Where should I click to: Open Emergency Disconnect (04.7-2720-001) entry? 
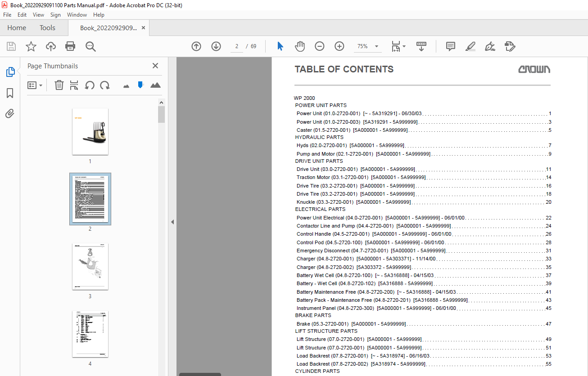click(424, 251)
